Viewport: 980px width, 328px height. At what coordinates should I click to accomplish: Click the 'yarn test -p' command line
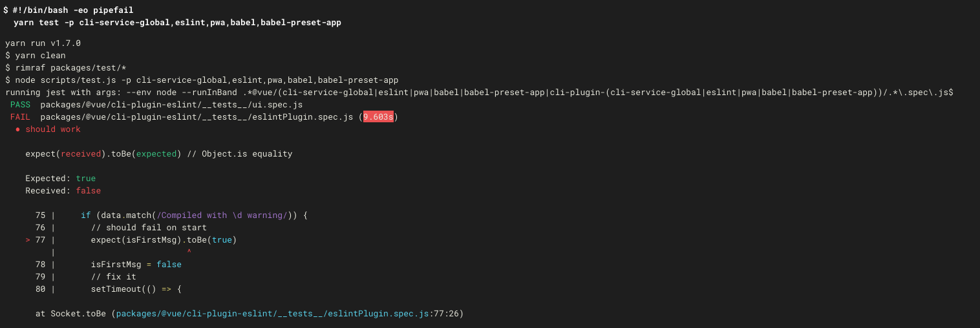[177, 23]
